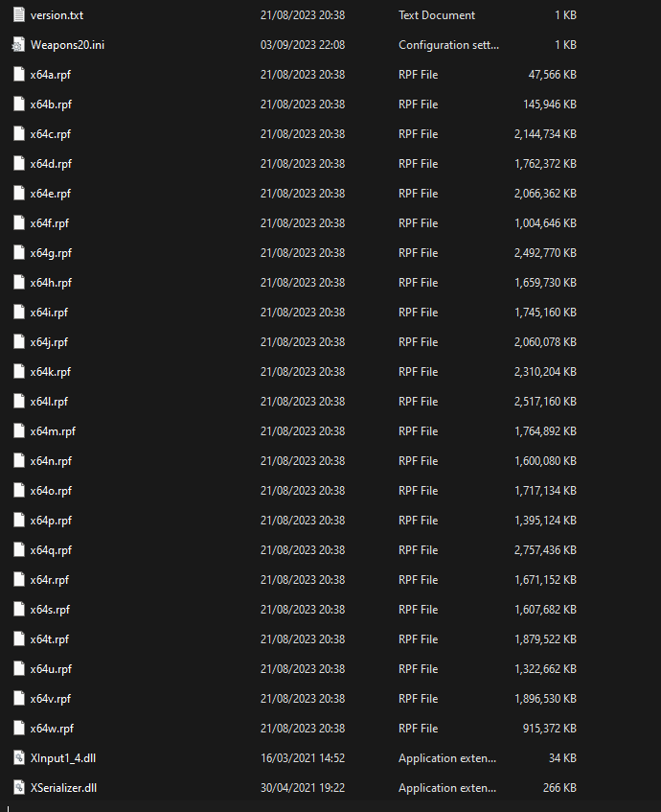661x812 pixels.
Task: Select the file name x64v.rpf
Action: click(51, 699)
